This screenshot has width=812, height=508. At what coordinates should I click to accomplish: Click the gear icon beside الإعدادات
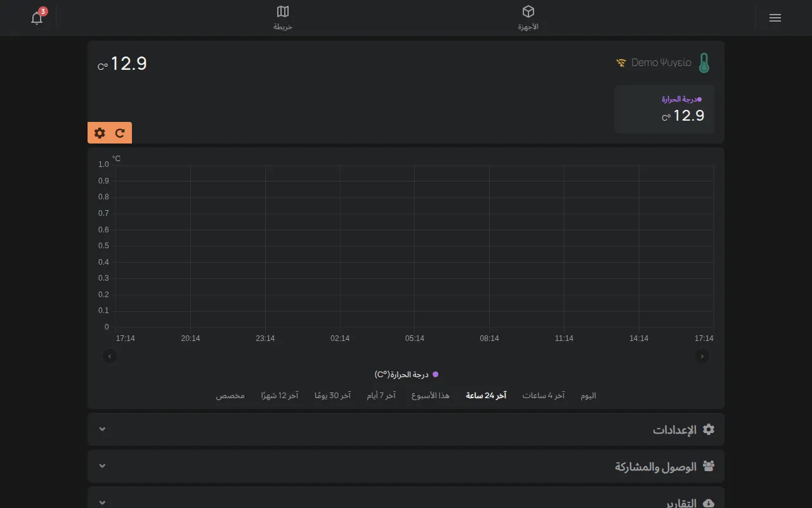point(709,429)
